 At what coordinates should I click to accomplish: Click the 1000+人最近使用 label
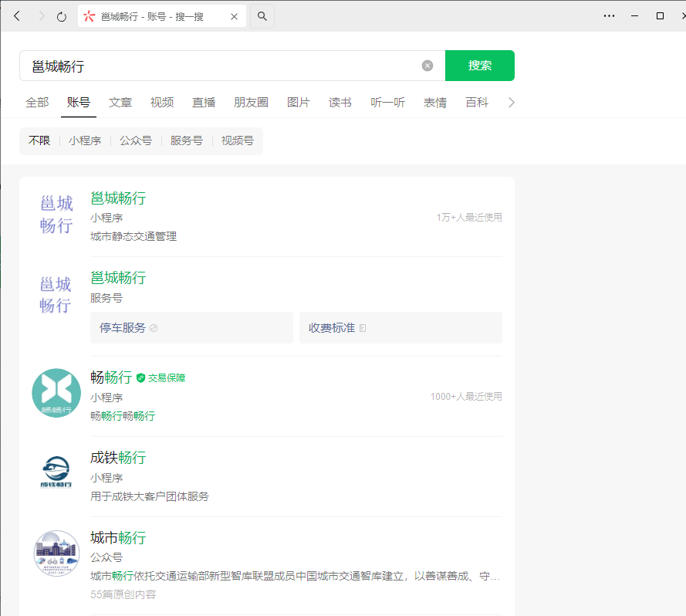466,397
